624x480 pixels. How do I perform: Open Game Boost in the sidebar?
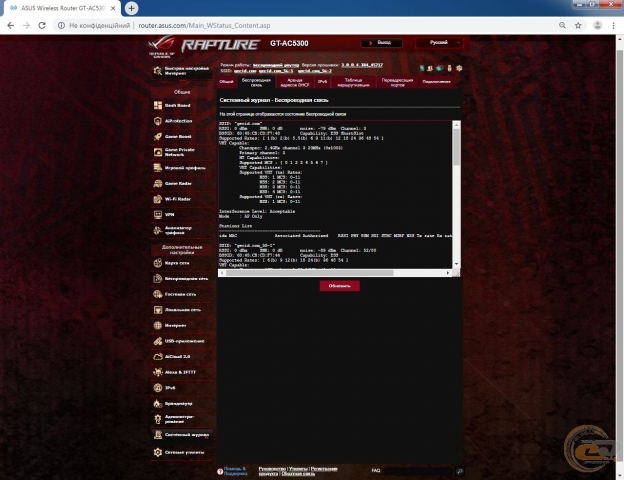click(181, 137)
